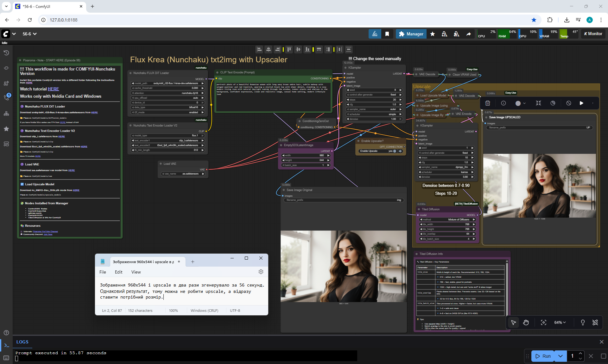Click the focus mode lightbulb icon
The image size is (608, 364).
click(582, 322)
